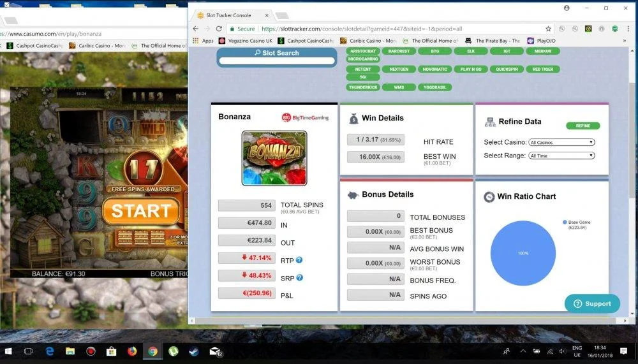Screen dimensions: 638x364
Task: Filter by PLAY N GO provider
Action: point(471,69)
